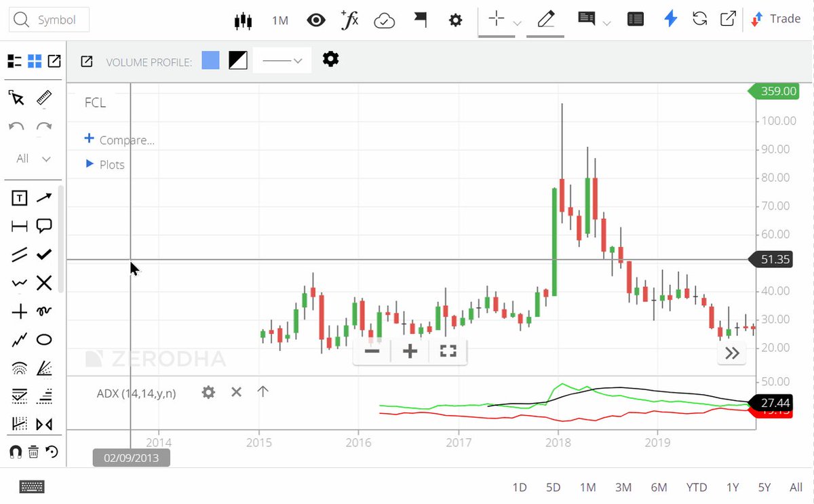The width and height of the screenshot is (814, 504).
Task: Toggle the magnet snap mode
Action: click(x=15, y=452)
